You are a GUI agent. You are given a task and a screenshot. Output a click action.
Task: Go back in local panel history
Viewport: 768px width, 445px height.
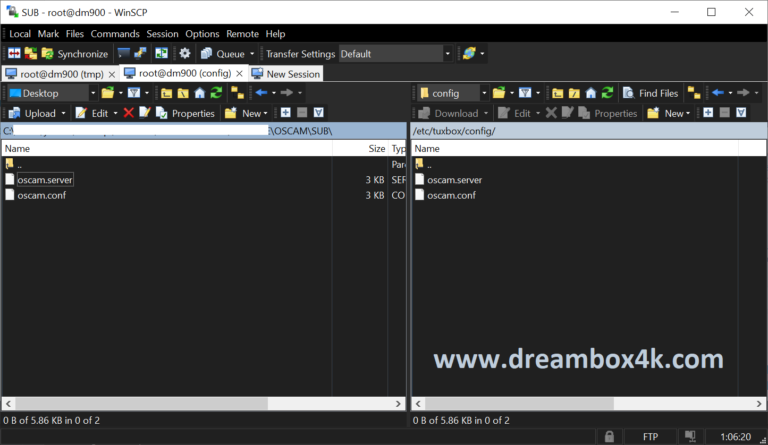coord(261,93)
